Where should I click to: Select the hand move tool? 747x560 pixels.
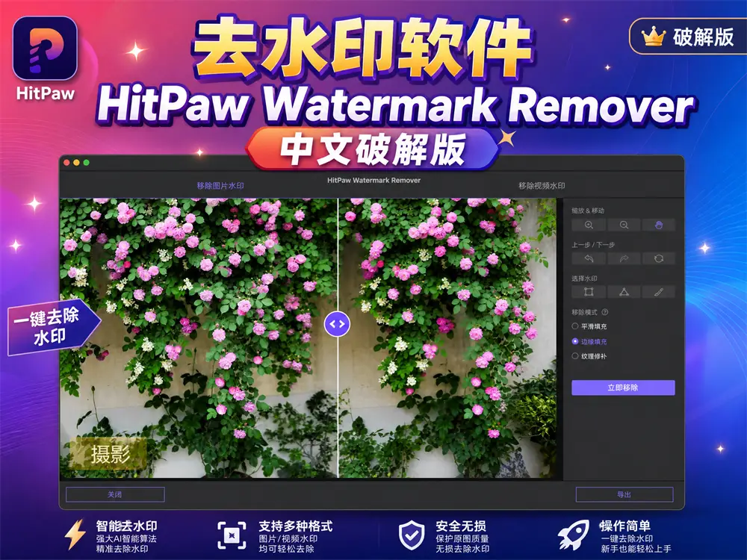click(658, 225)
